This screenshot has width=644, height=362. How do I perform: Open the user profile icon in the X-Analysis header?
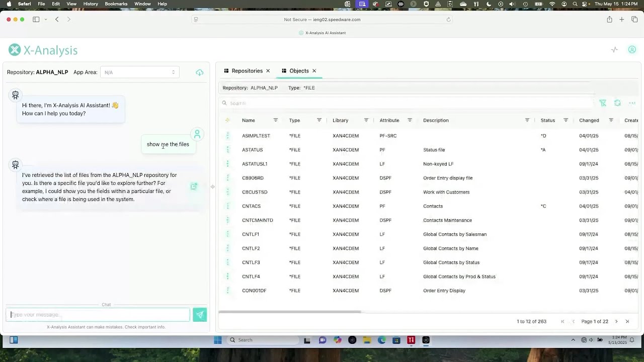[x=632, y=50]
